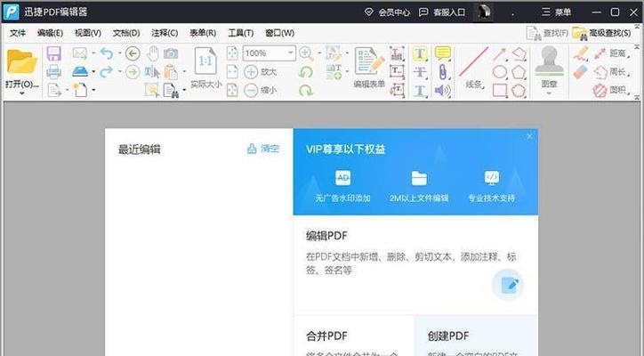Select the 面积 area measurement tool
644x356 pixels.
(611, 90)
